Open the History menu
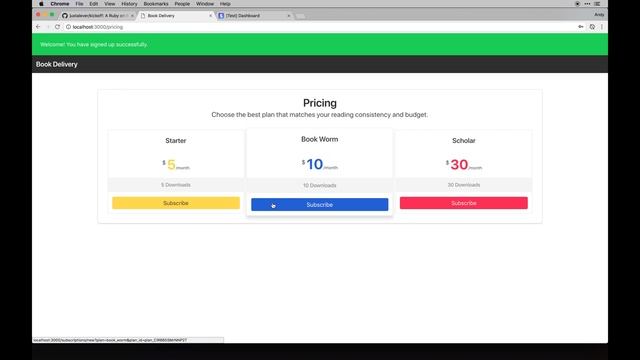Image resolution: width=640 pixels, height=360 pixels. [x=129, y=4]
